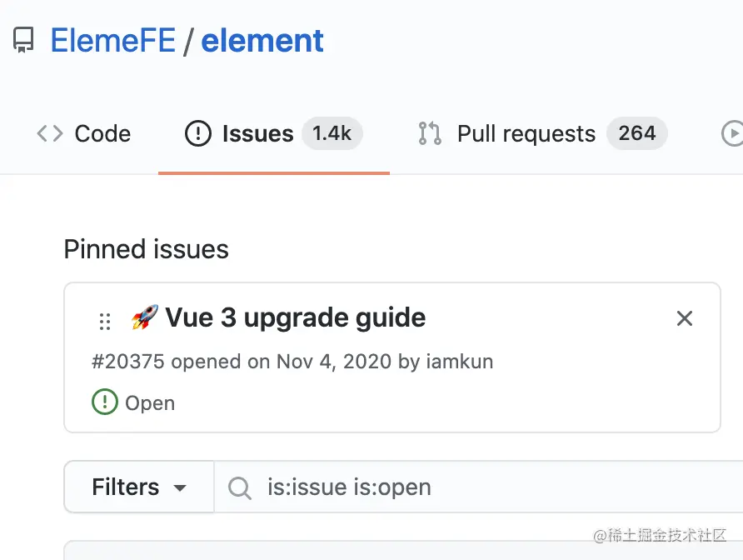Click the pinned issue drag handle
Image resolution: width=743 pixels, height=560 pixels.
pyautogui.click(x=105, y=321)
